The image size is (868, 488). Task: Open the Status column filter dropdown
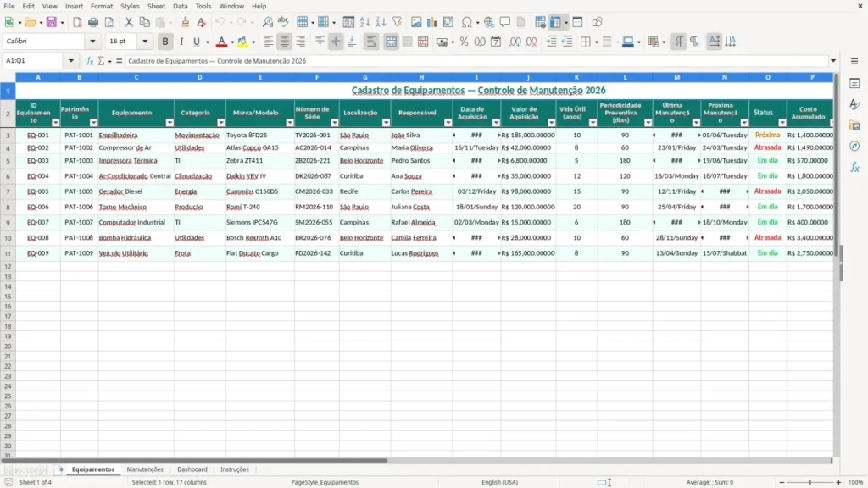pos(782,123)
